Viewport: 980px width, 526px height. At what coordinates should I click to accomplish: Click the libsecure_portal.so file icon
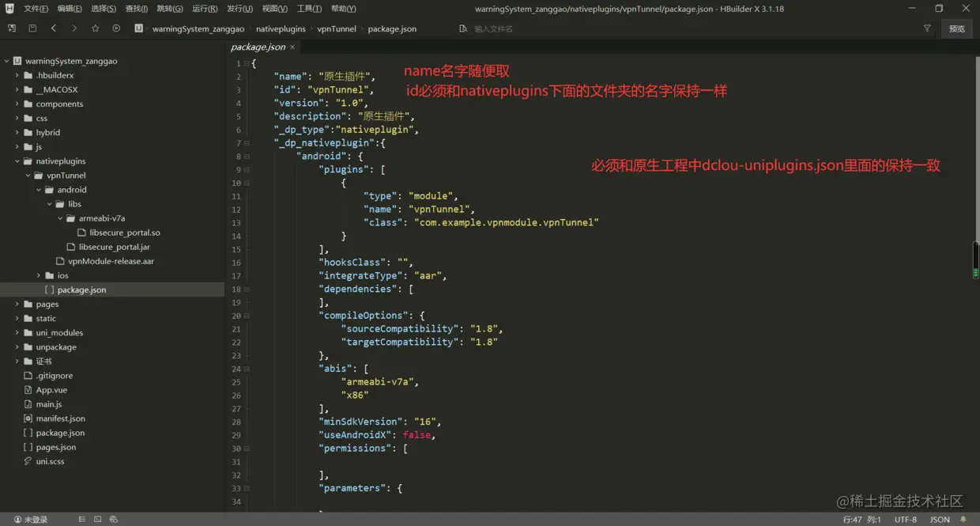pos(82,233)
